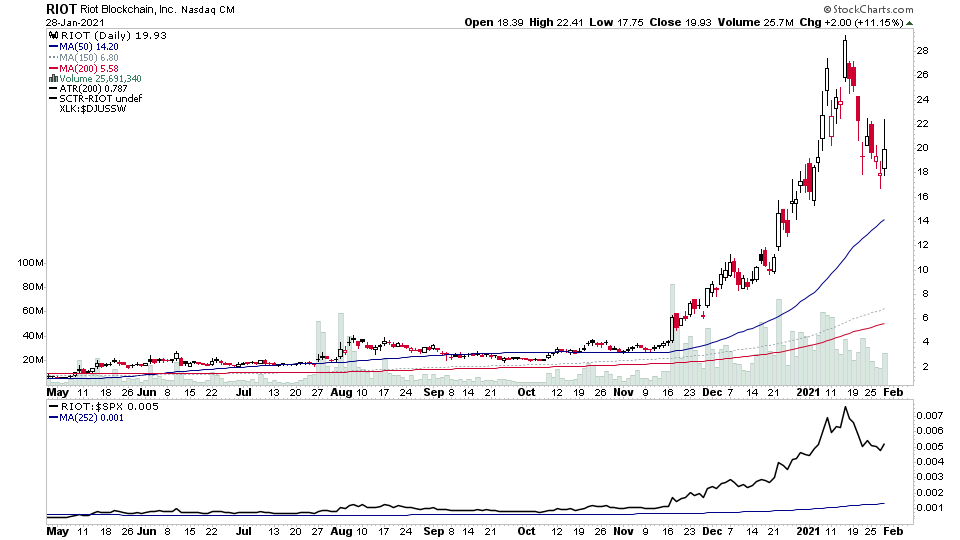
Task: Click the 'Low 17.75' value
Action: [616, 22]
